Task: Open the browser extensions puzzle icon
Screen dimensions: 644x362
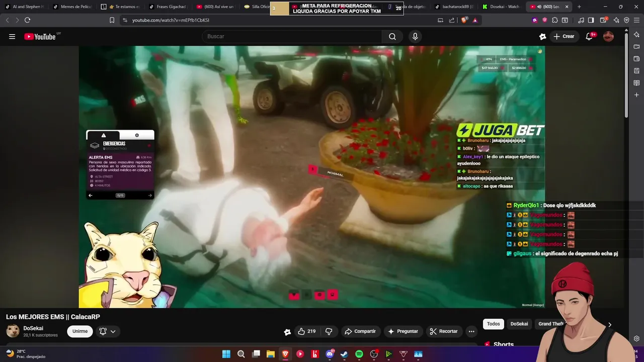Action: pyautogui.click(x=554, y=20)
